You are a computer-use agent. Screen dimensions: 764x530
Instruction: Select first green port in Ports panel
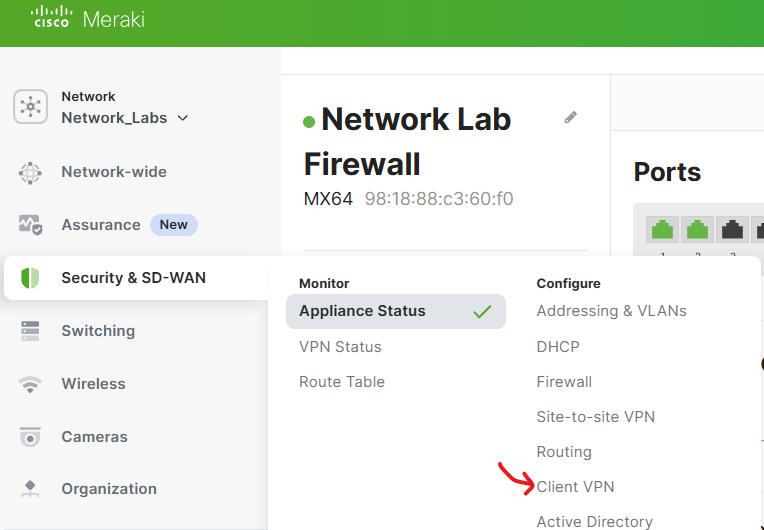point(662,229)
